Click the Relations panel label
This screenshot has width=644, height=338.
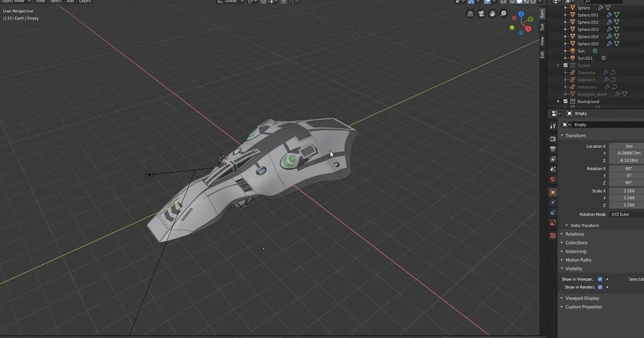(x=574, y=234)
